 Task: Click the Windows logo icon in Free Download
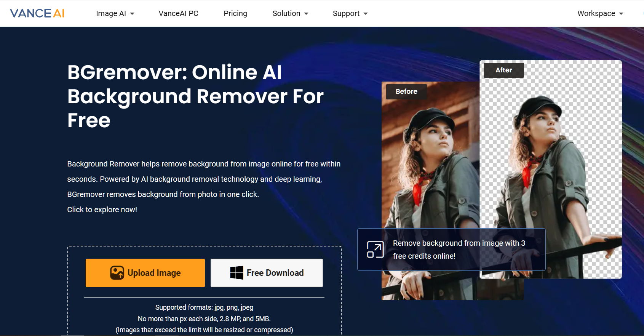click(x=237, y=273)
